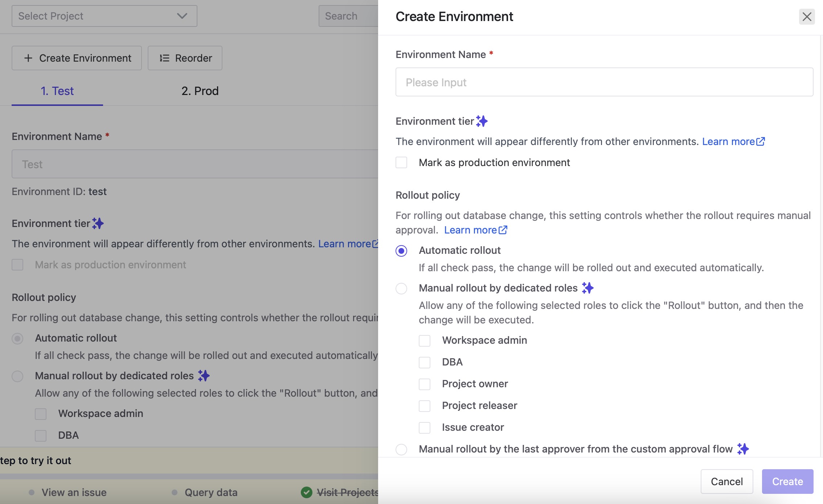Switch to the 2. Prod environment tab
This screenshot has height=504, width=823.
tap(200, 90)
